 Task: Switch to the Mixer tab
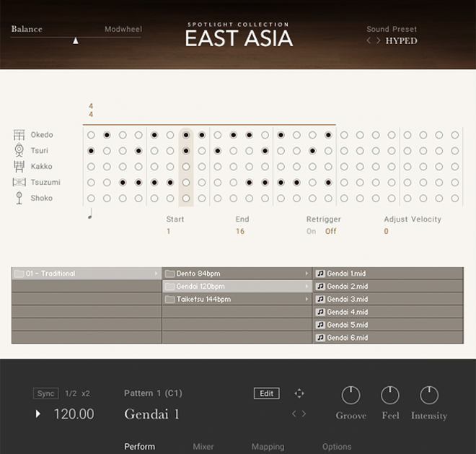pyautogui.click(x=203, y=446)
